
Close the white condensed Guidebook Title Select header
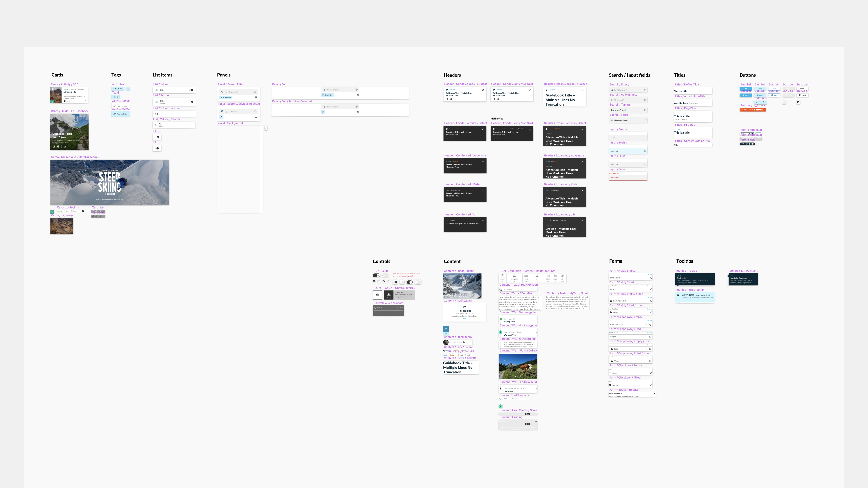click(x=483, y=90)
